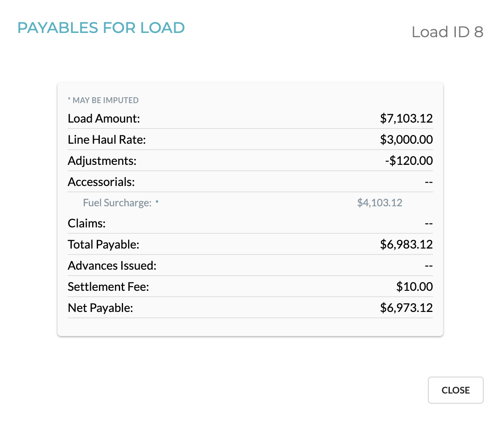This screenshot has height=421, width=504.
Task: Select the Load Amount label
Action: click(x=104, y=119)
